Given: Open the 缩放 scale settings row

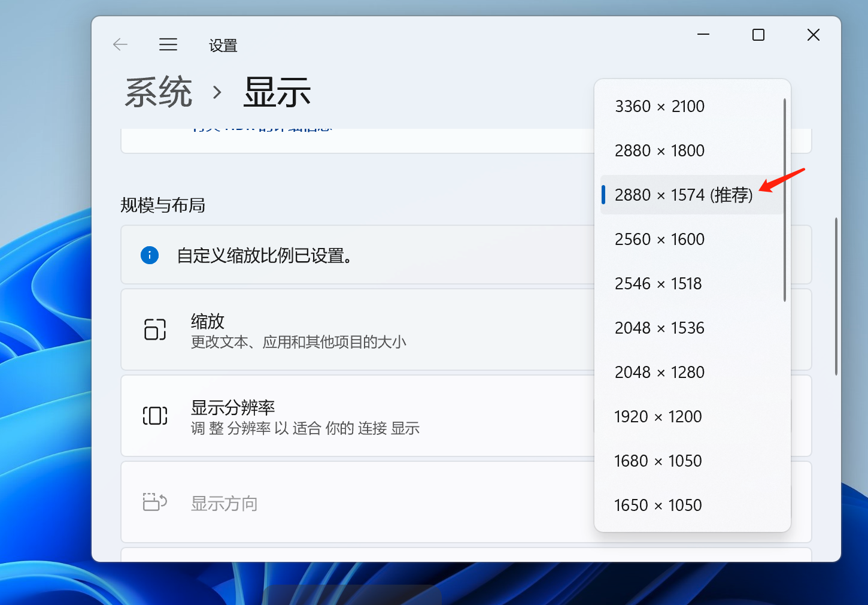Looking at the screenshot, I should [x=466, y=329].
